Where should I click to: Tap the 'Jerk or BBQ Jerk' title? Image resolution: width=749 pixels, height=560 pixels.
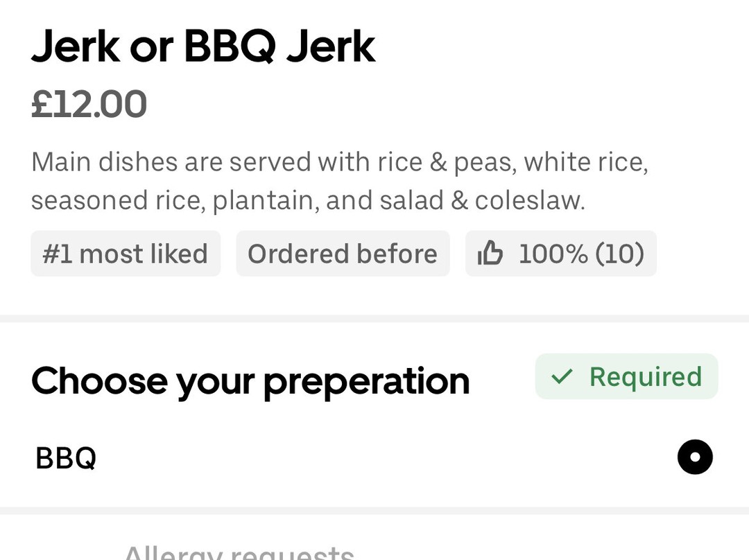[x=203, y=46]
